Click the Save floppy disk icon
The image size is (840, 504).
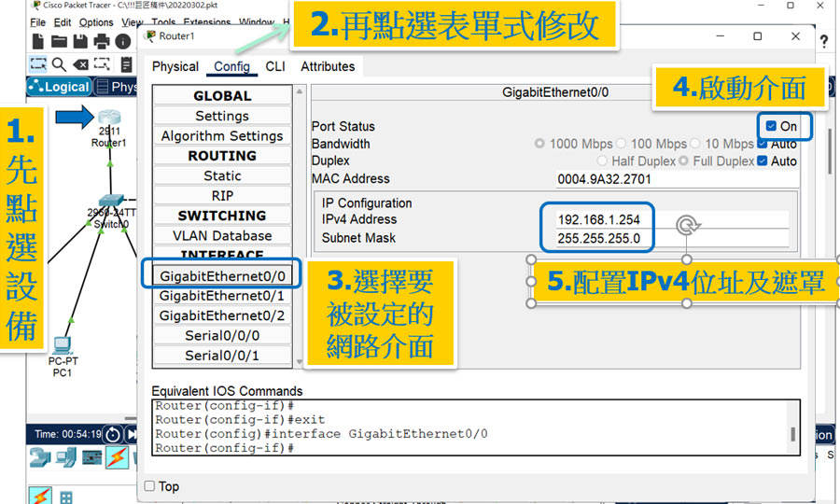tap(80, 41)
